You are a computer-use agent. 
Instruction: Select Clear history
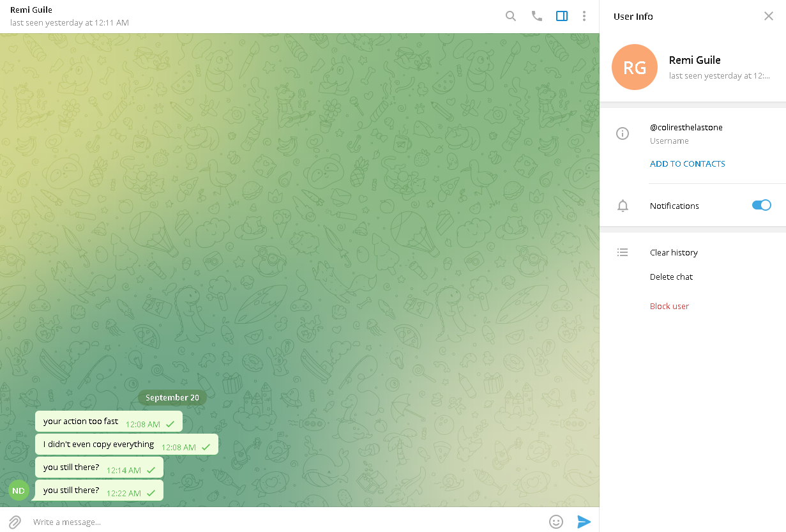click(674, 253)
